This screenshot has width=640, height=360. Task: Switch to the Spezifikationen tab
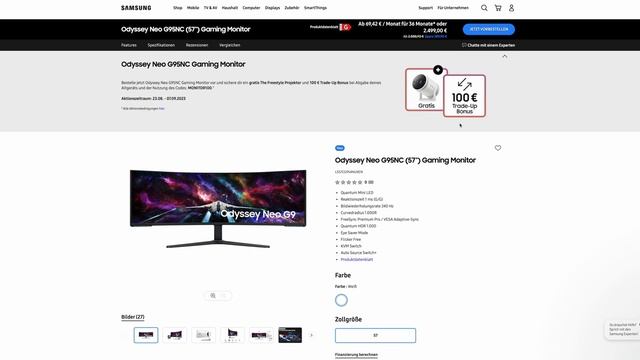tap(161, 45)
